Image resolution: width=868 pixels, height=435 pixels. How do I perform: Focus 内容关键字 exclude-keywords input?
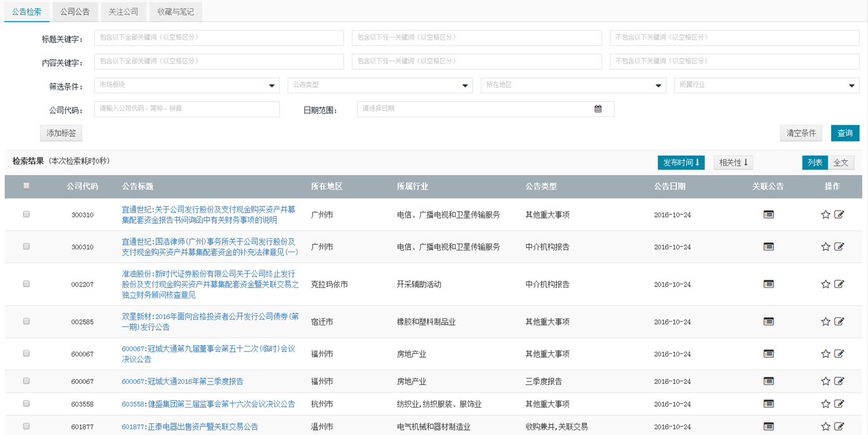point(735,61)
